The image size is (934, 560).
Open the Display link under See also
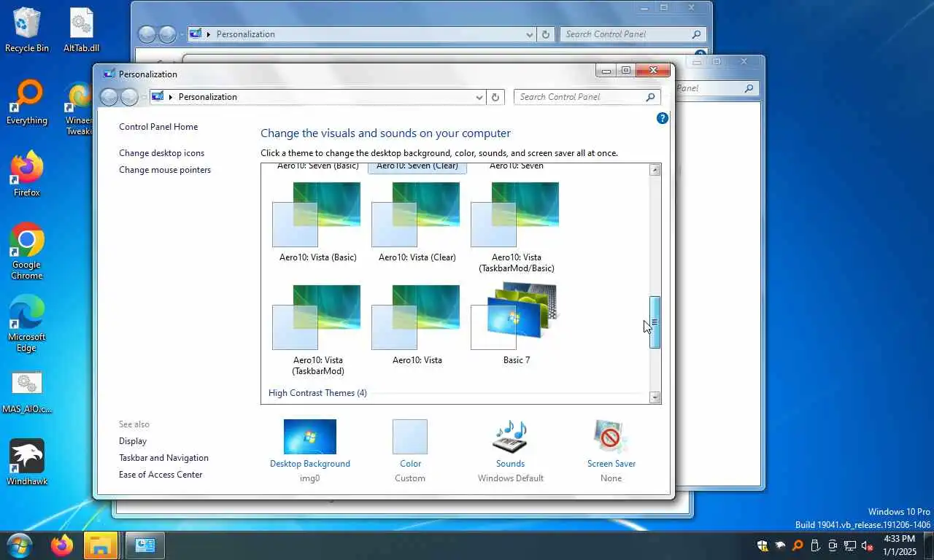(x=133, y=441)
